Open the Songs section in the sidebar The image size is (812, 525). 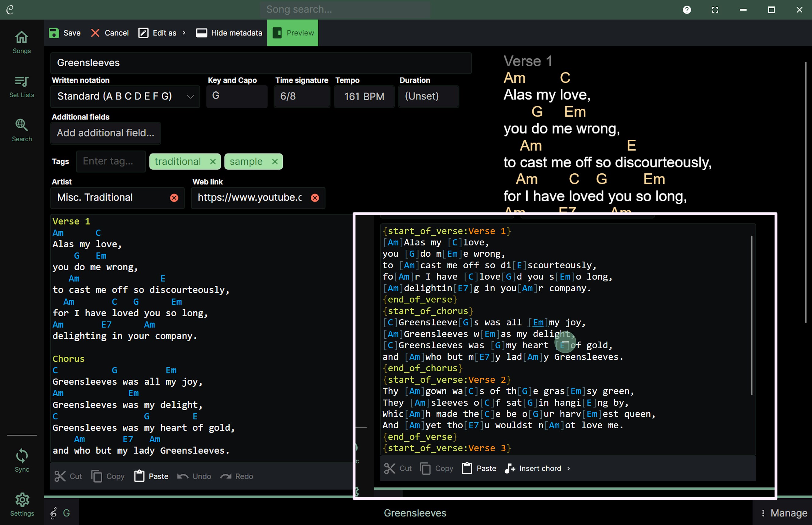coord(21,42)
